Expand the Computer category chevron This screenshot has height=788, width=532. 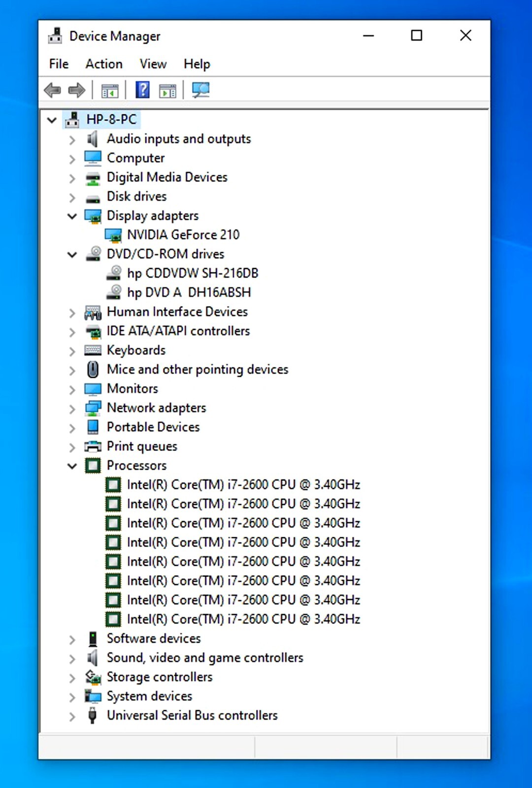click(x=72, y=159)
